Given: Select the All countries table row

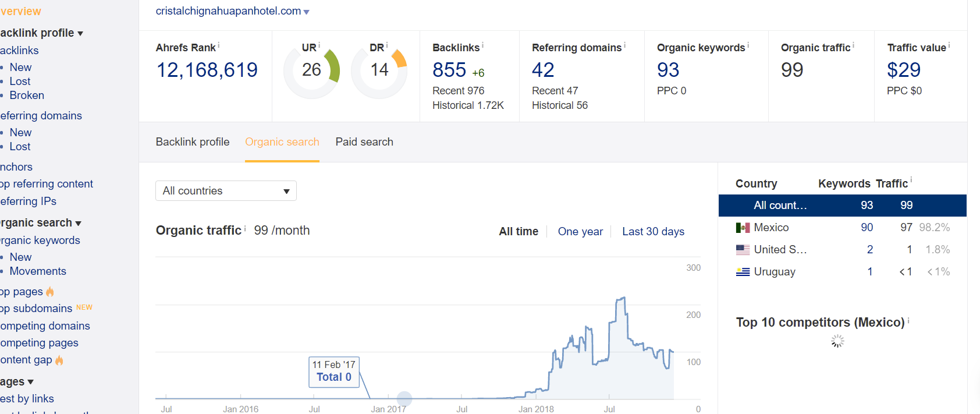Looking at the screenshot, I should pos(843,206).
